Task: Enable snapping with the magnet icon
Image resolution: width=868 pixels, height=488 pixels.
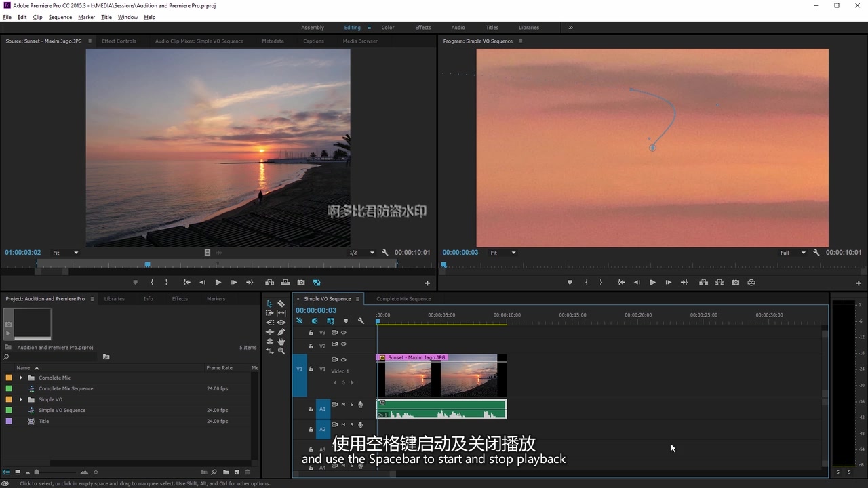Action: (x=300, y=321)
